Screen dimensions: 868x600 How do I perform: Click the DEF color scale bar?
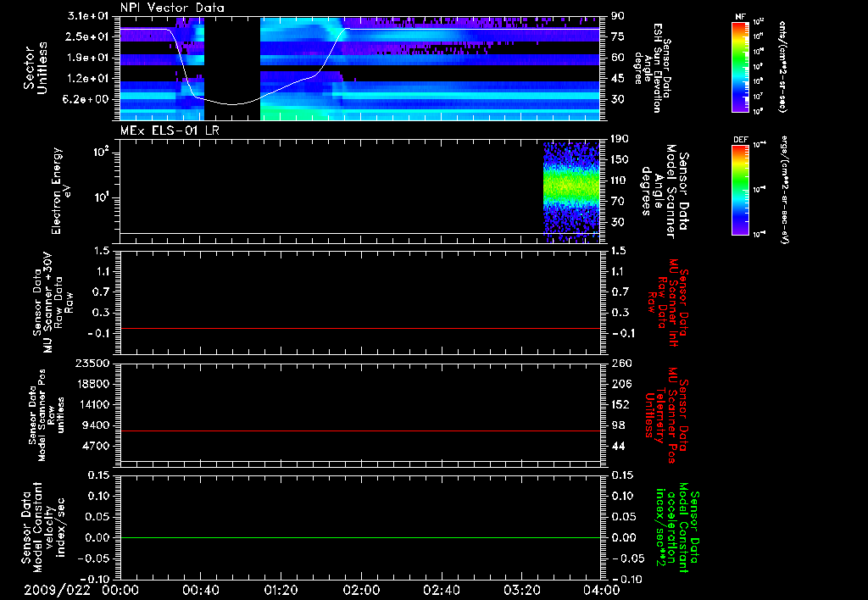741,190
